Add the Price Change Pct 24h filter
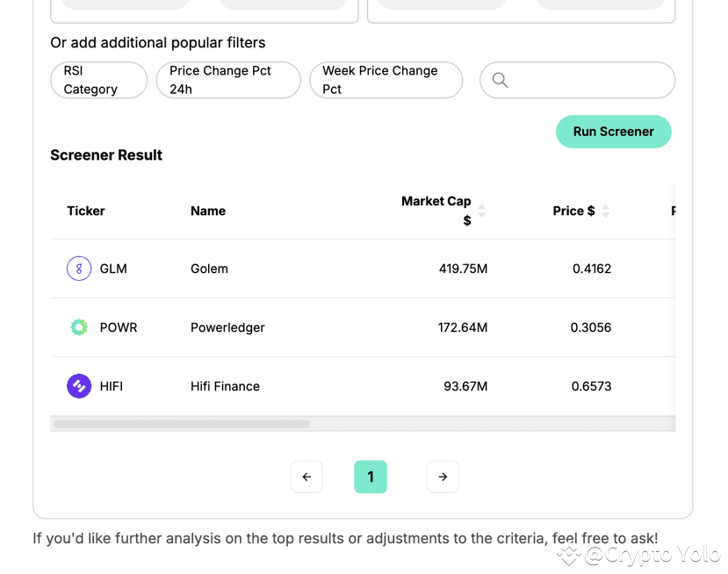The height and width of the screenshot is (574, 728). click(228, 80)
